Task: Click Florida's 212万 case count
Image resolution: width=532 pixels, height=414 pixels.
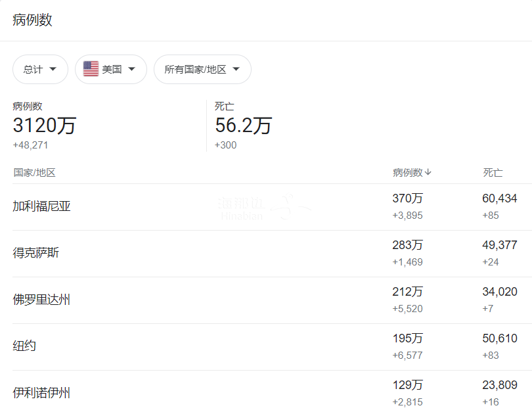Action: point(407,292)
